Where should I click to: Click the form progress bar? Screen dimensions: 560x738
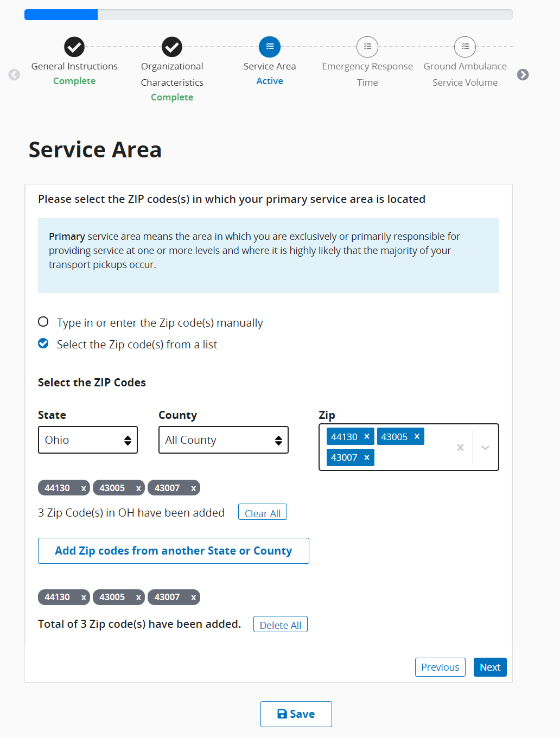click(x=269, y=15)
